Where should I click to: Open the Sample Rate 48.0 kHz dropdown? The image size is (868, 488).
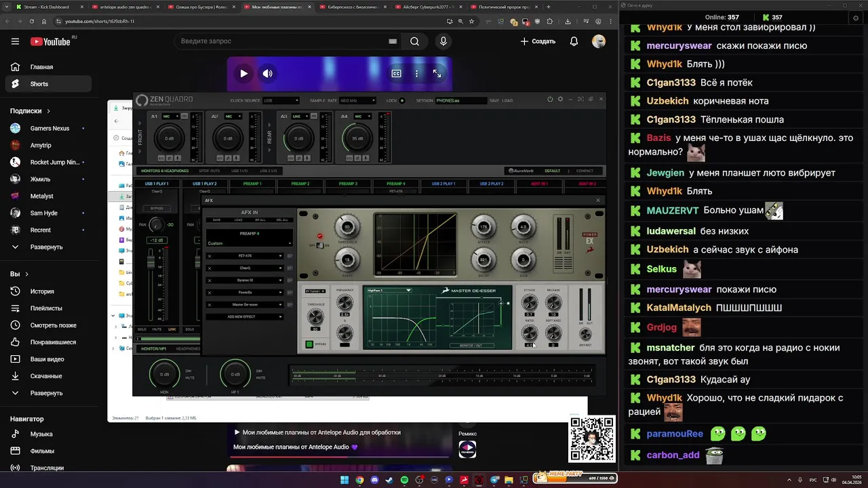pyautogui.click(x=357, y=100)
